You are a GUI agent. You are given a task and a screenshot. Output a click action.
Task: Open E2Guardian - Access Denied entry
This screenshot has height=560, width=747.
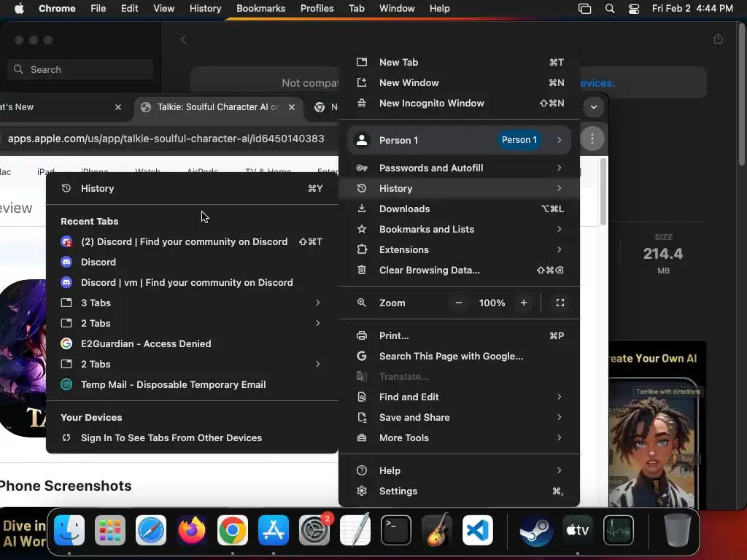click(192, 344)
